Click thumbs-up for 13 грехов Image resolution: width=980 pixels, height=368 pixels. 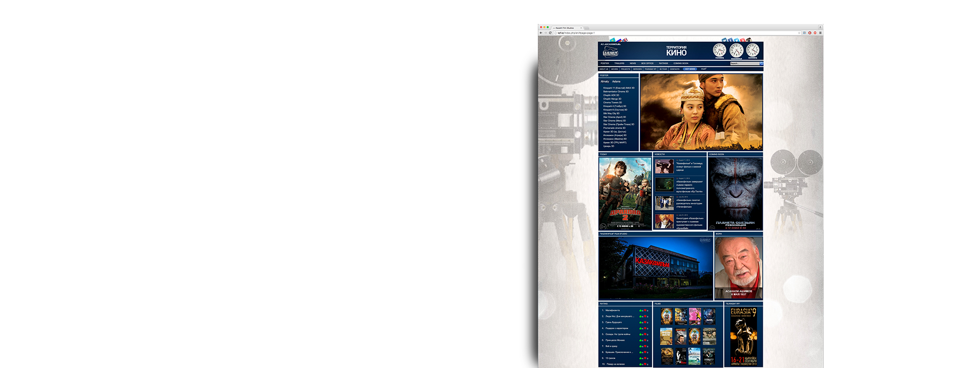[640, 358]
